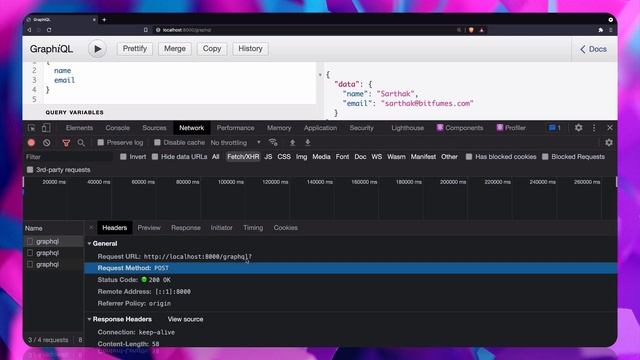This screenshot has width=640, height=360.
Task: Open the History panel
Action: click(x=250, y=49)
